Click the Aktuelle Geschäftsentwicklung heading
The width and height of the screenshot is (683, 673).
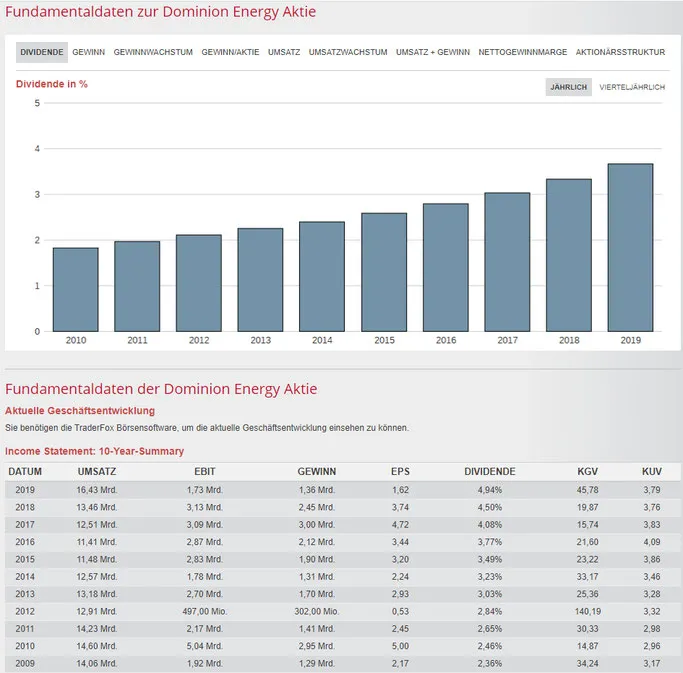tap(80, 411)
